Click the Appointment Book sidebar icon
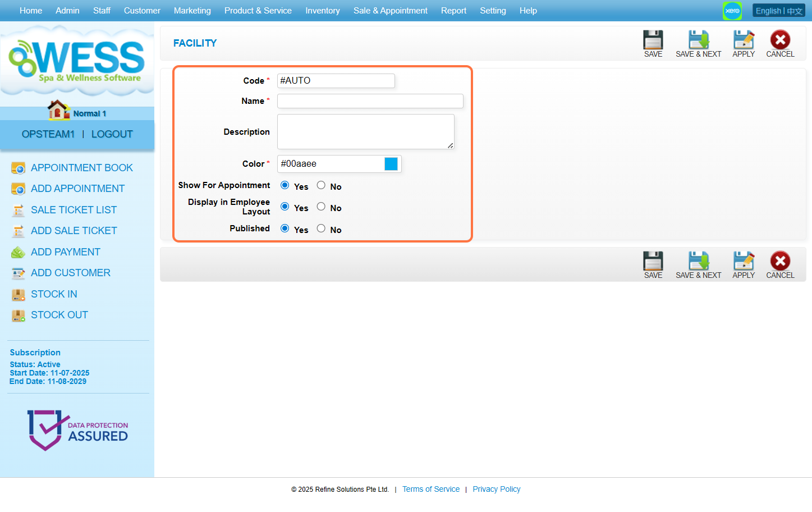This screenshot has width=812, height=512. [19, 168]
